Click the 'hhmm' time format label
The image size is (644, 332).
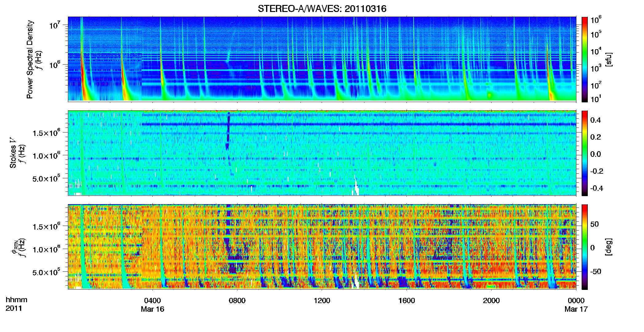(x=17, y=300)
